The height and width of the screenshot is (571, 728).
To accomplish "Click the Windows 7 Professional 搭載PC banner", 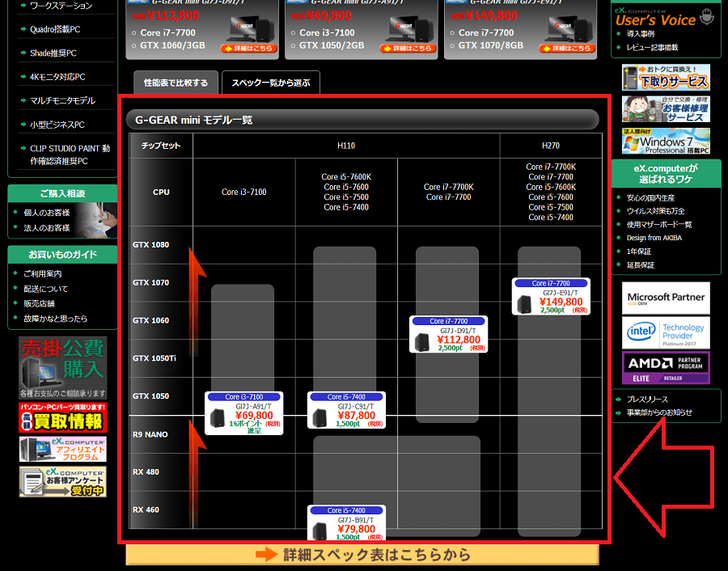I will [x=666, y=141].
